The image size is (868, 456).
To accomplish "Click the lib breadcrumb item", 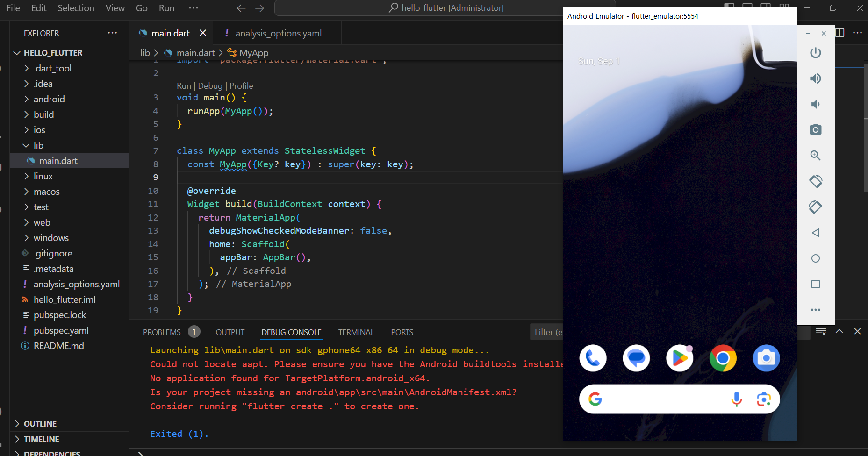I will pos(145,53).
